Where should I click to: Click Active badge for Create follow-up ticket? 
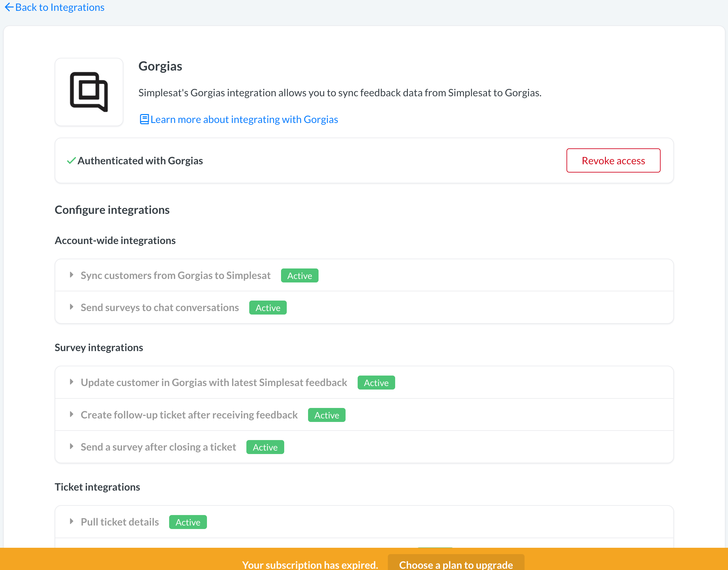[x=326, y=415]
